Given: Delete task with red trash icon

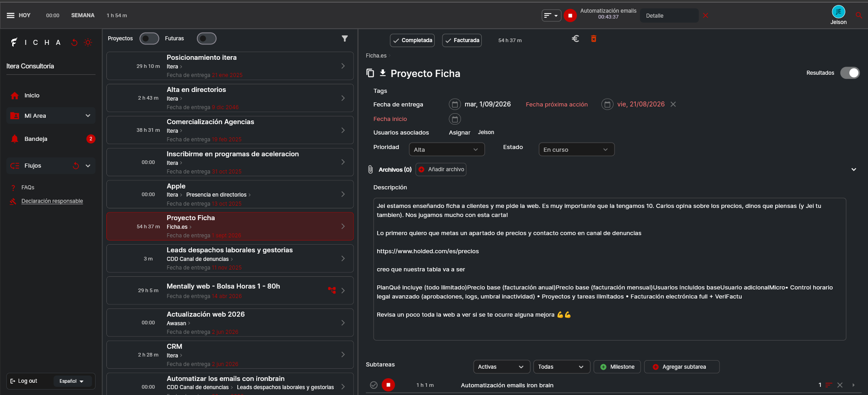Looking at the screenshot, I should [594, 39].
